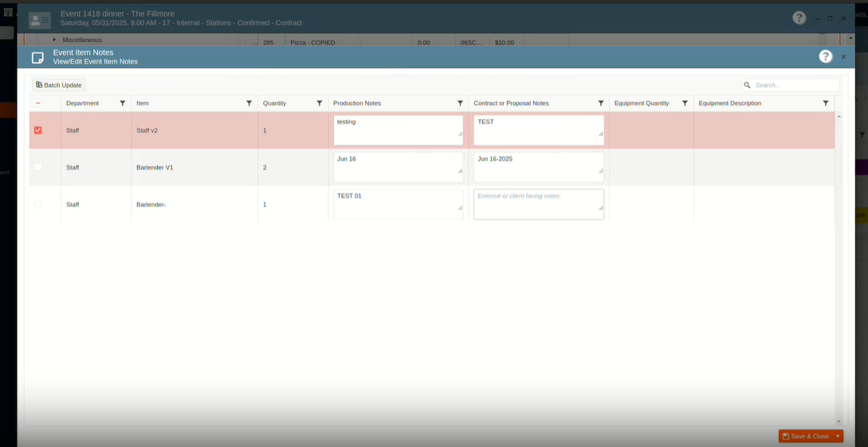Click the Save & Close button
This screenshot has height=447, width=868.
point(806,437)
